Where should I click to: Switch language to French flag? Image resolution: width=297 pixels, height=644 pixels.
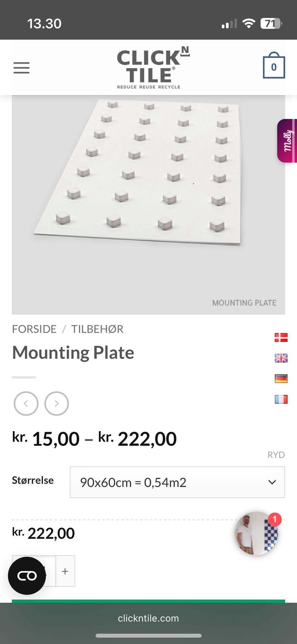pyautogui.click(x=281, y=399)
